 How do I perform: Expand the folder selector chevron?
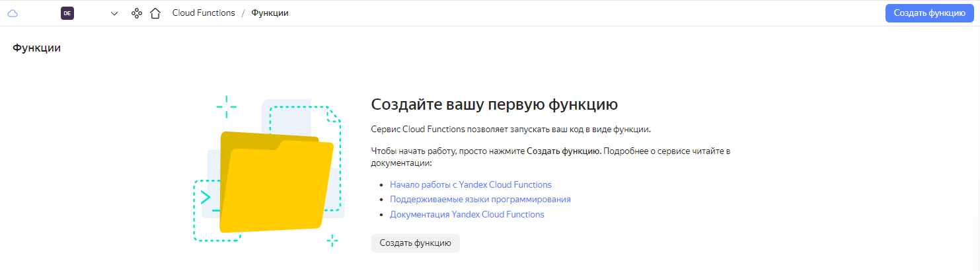(114, 13)
